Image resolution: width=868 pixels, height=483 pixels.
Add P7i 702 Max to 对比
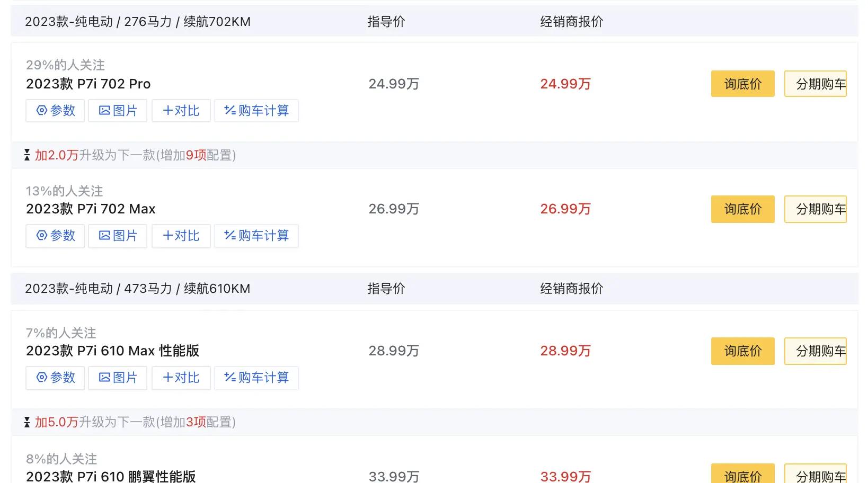coord(181,236)
